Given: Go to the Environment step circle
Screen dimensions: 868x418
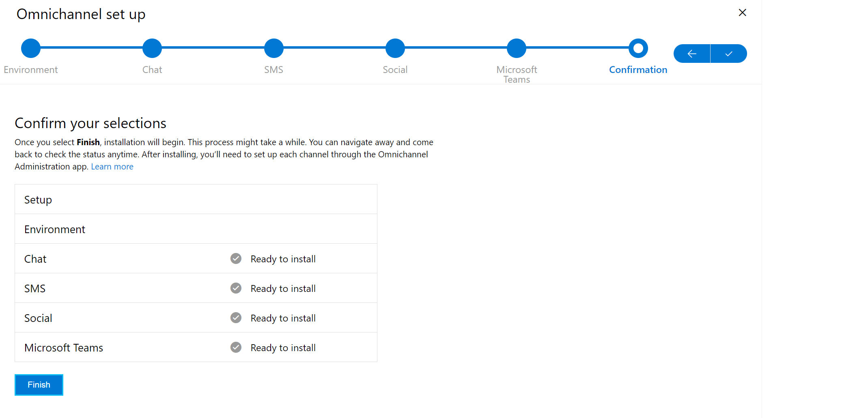Looking at the screenshot, I should point(31,48).
